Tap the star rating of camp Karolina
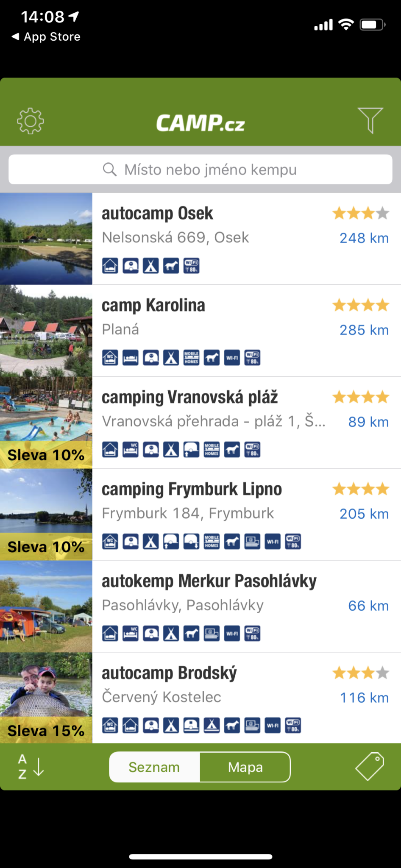The image size is (401, 868). [360, 305]
